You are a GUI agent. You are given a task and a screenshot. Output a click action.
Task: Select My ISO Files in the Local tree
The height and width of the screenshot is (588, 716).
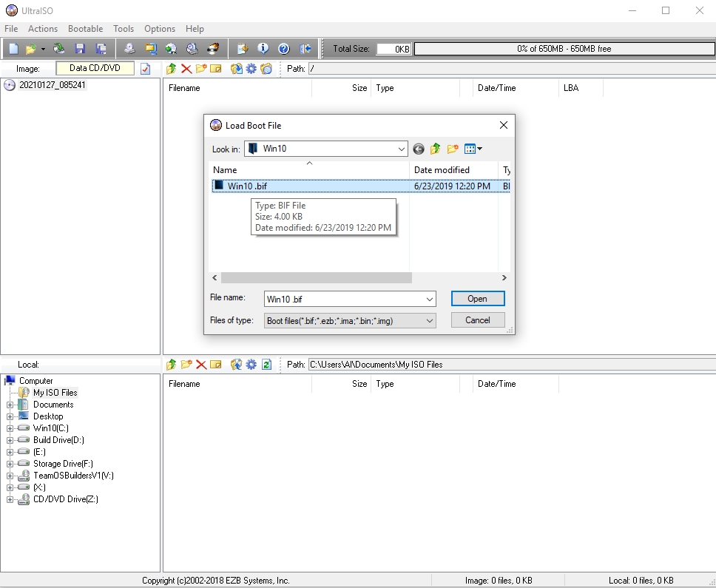[55, 393]
